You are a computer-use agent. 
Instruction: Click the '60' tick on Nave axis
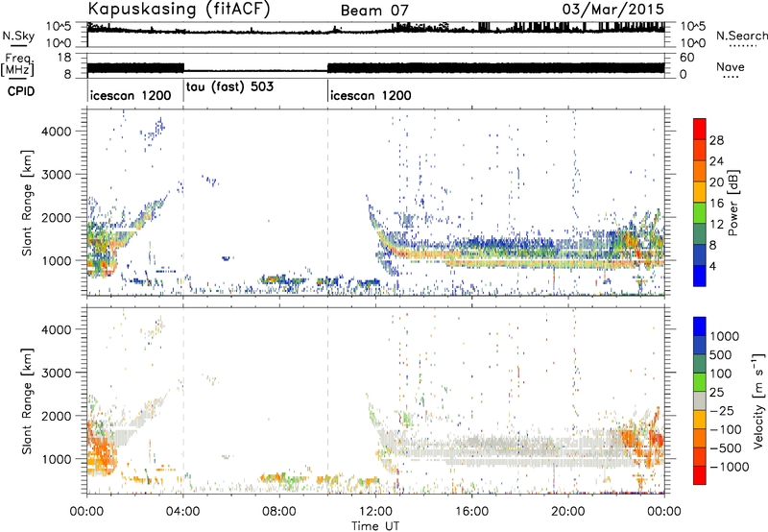(x=686, y=58)
